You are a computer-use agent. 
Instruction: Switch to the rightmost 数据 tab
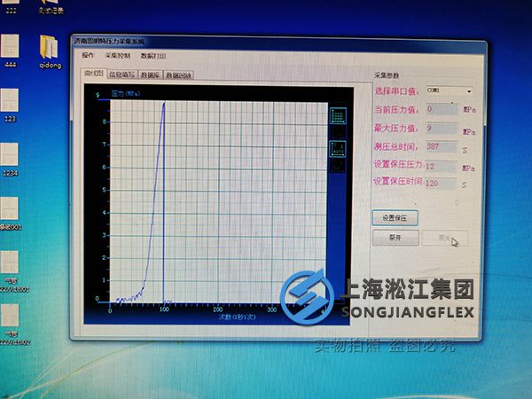tap(178, 75)
